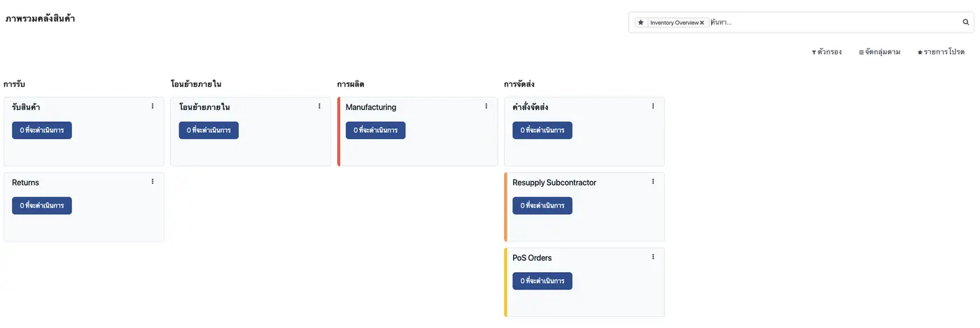The height and width of the screenshot is (328, 980).
Task: Open kebab menu on Returns card
Action: tap(153, 182)
